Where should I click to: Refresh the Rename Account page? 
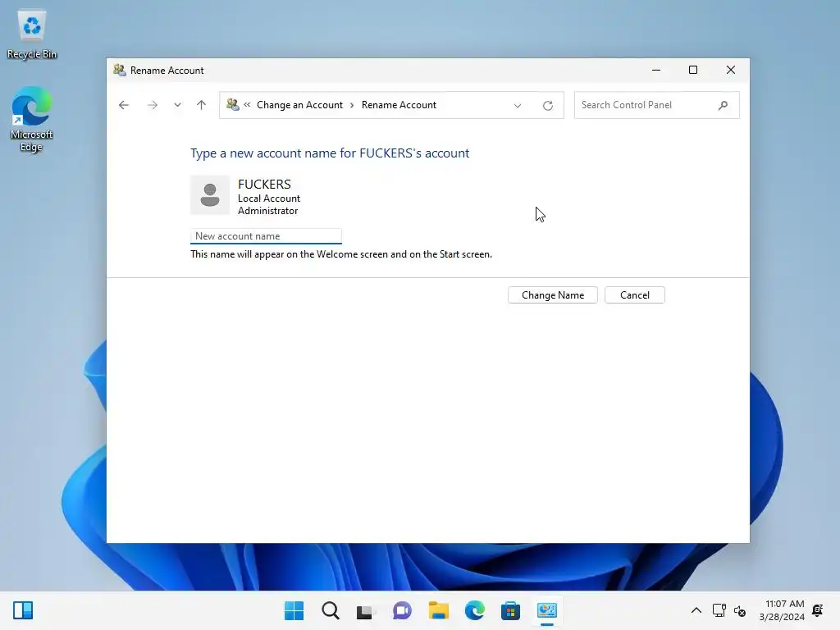[547, 106]
